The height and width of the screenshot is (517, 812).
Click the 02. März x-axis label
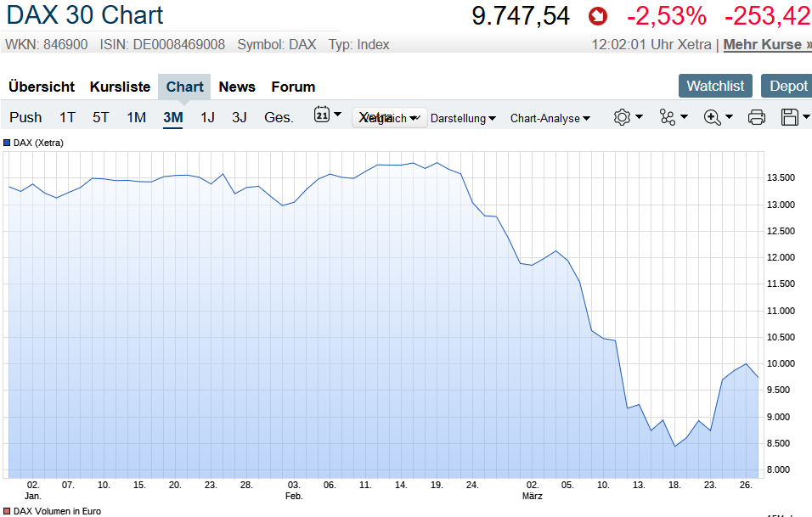[x=533, y=490]
